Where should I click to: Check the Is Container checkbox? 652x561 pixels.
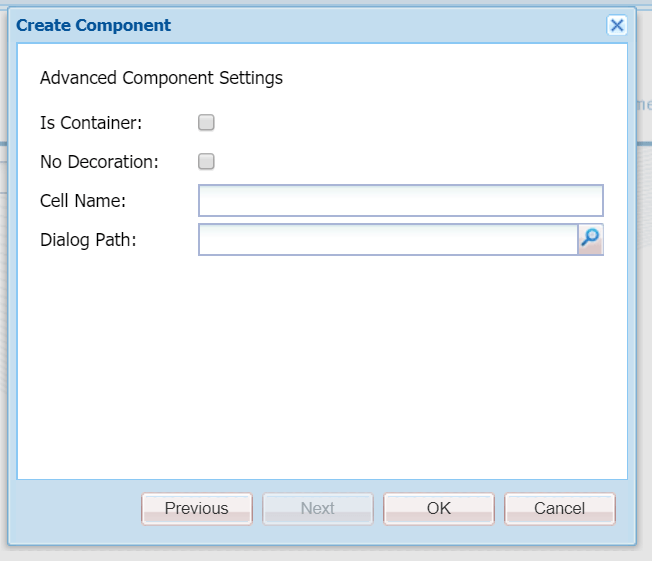pos(206,123)
